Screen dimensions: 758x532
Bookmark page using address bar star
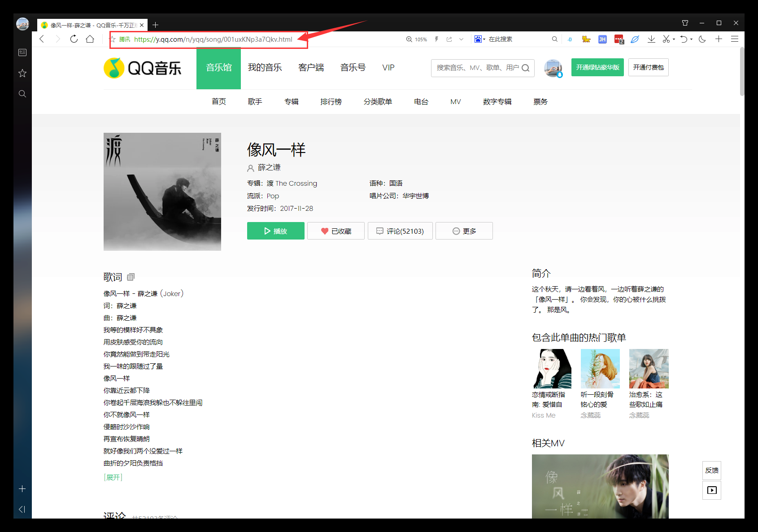[113, 39]
